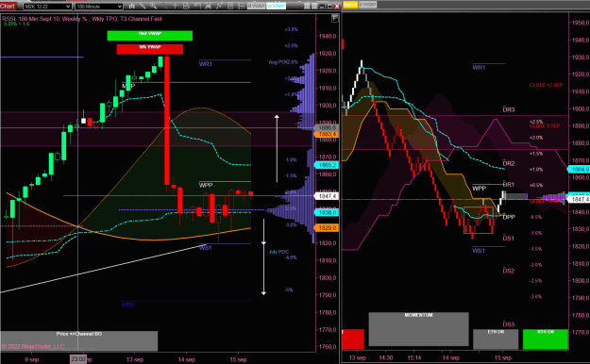This screenshot has width=590, height=364.
Task: Click the WPP label in left chart
Action: coord(206,186)
